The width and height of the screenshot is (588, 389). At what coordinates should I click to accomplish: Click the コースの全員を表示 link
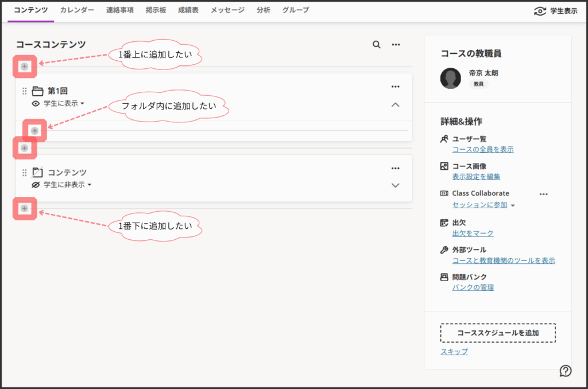click(x=483, y=150)
